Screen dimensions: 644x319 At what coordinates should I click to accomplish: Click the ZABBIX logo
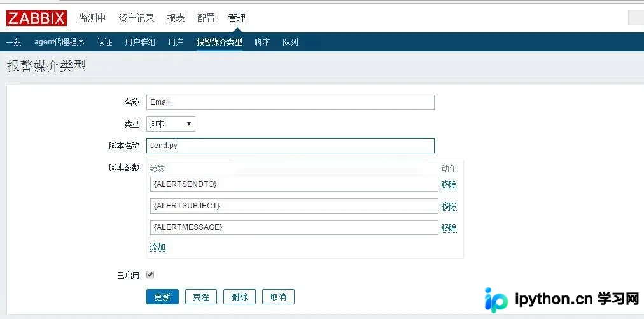pyautogui.click(x=36, y=18)
